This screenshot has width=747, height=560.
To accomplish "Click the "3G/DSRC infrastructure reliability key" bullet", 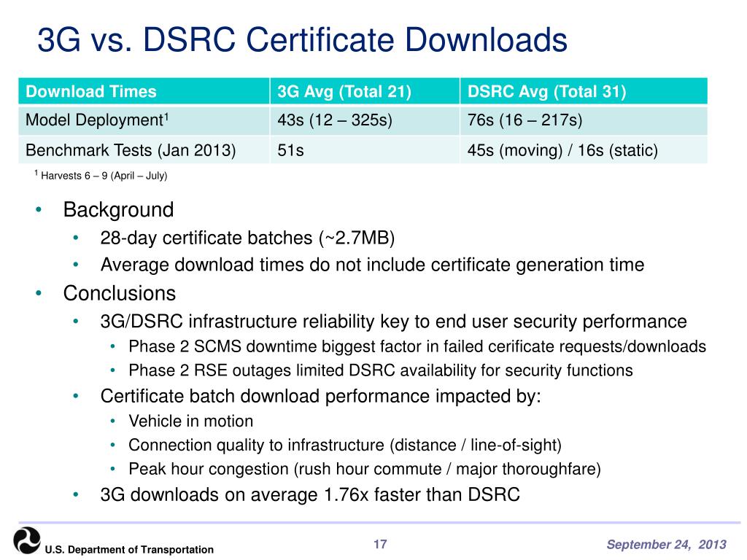I will point(393,322).
